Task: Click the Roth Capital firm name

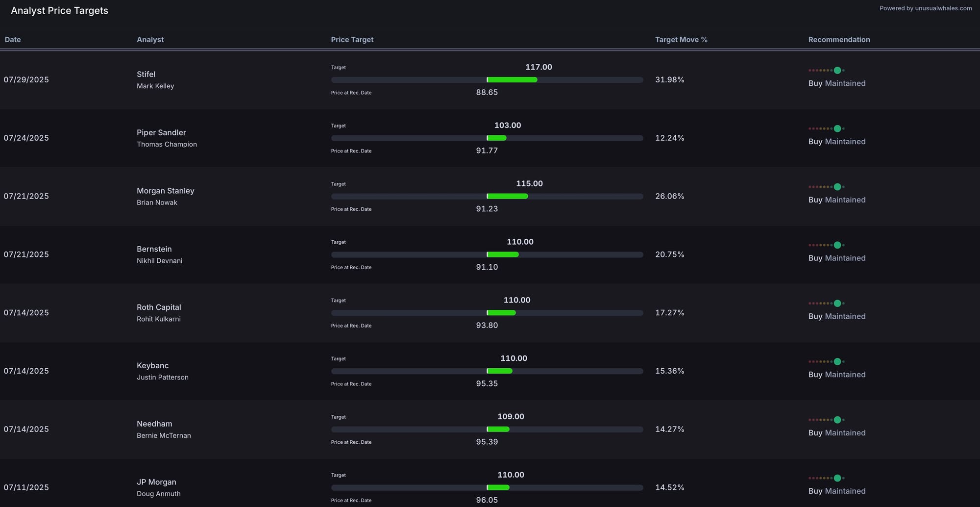Action: 159,307
